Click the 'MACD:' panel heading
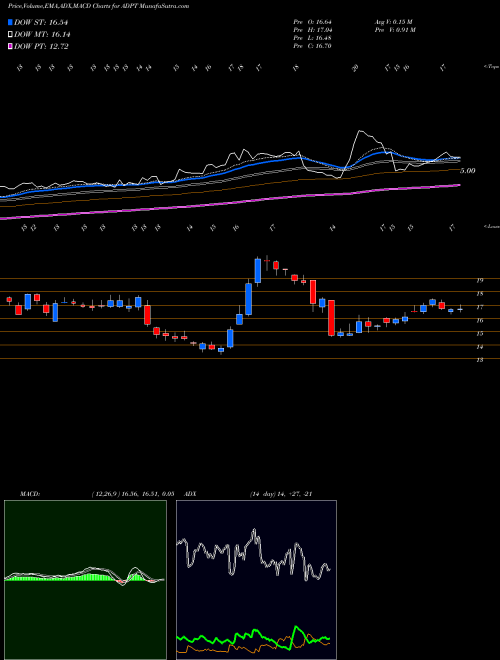The height and width of the screenshot is (660, 500). 29,494
